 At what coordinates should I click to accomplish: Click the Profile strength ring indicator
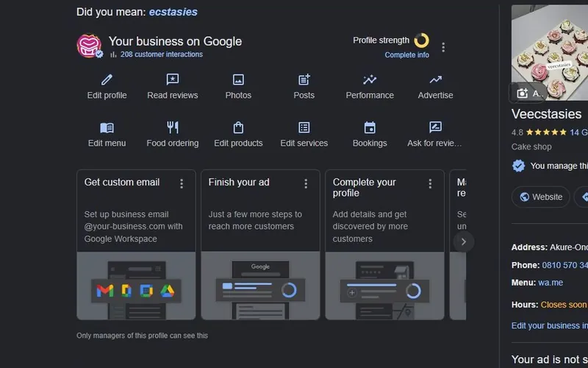click(x=421, y=40)
